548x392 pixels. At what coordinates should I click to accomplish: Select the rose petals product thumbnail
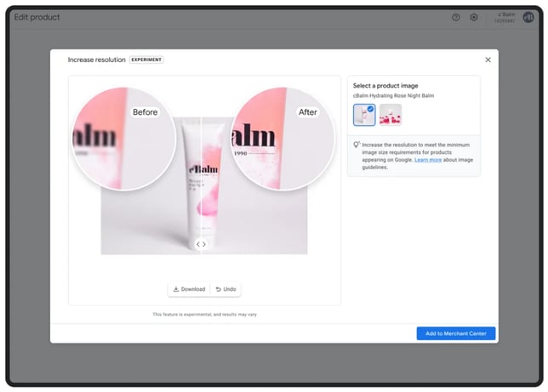pyautogui.click(x=391, y=115)
